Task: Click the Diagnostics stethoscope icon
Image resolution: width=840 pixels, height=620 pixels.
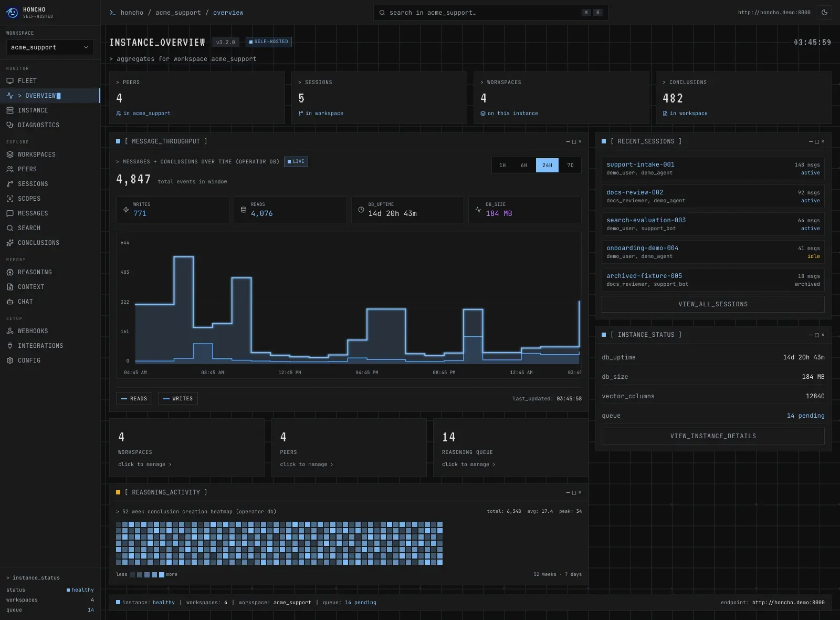Action: 10,125
